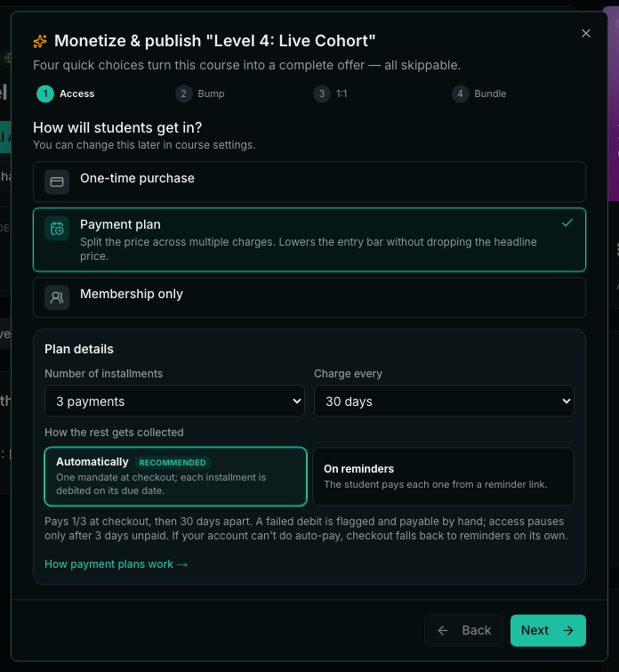This screenshot has height=672, width=619.
Task: Jump to the Bundle step label
Action: pyautogui.click(x=490, y=93)
